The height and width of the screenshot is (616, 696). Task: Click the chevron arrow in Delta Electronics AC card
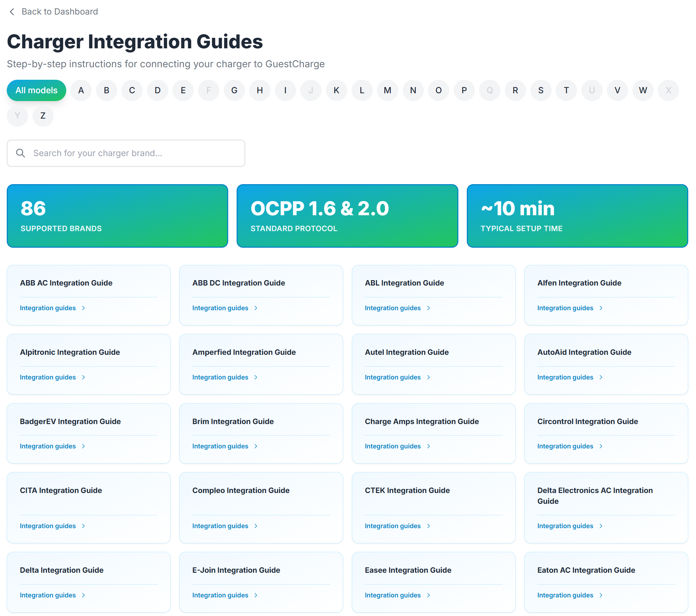coord(601,526)
